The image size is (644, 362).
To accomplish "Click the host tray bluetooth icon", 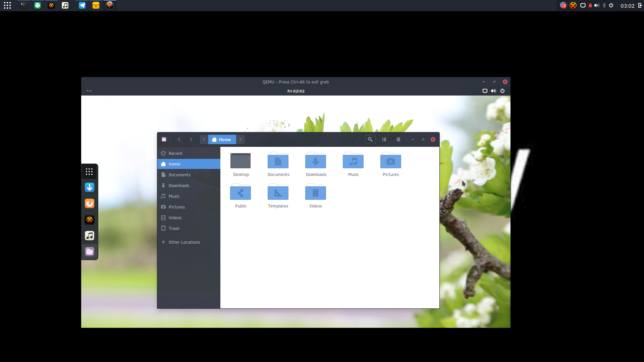I will click(604, 5).
